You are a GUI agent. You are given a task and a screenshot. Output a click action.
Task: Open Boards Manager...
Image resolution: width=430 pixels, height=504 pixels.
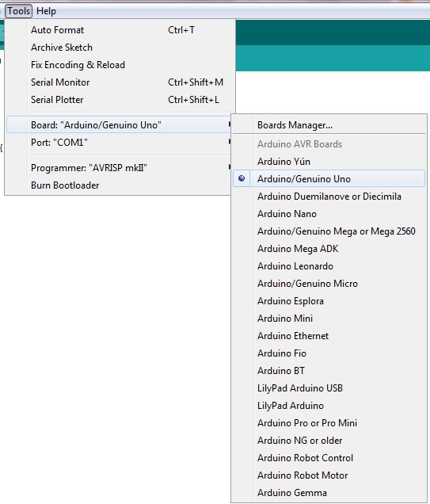coord(329,124)
